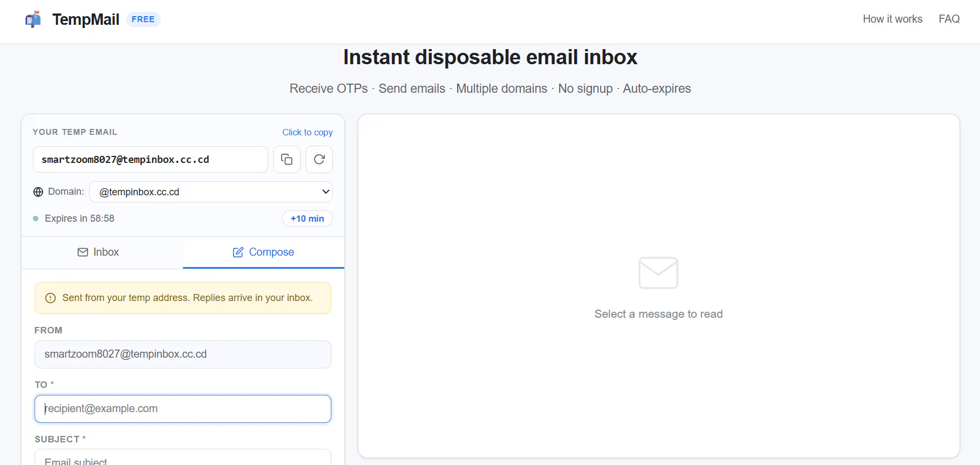
Task: Extend expiry with the +10 min button
Action: click(308, 218)
